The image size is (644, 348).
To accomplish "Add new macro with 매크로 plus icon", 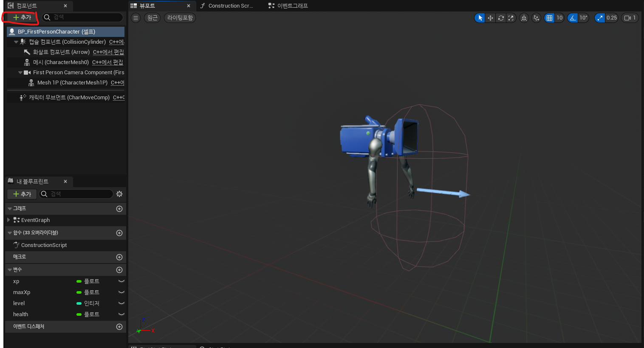I will [119, 257].
